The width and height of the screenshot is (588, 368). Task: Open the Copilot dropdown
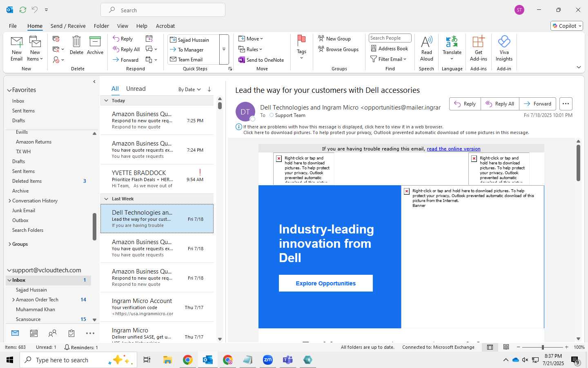click(x=567, y=26)
